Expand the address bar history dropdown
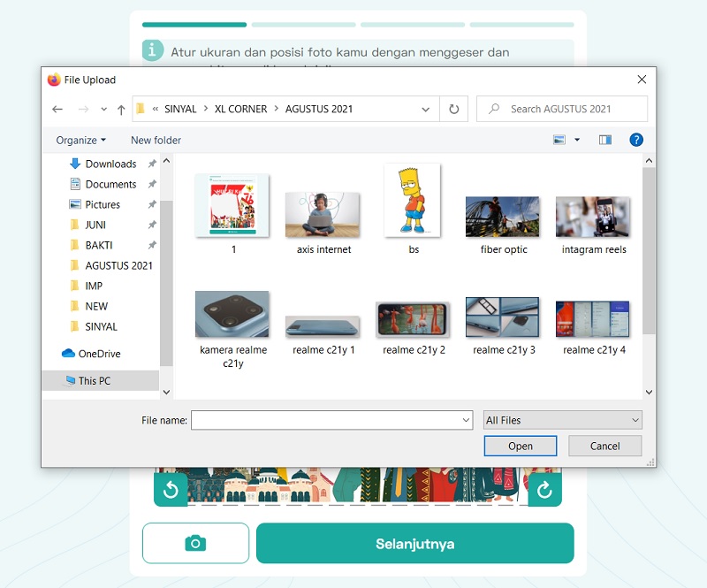This screenshot has width=707, height=588. (426, 110)
